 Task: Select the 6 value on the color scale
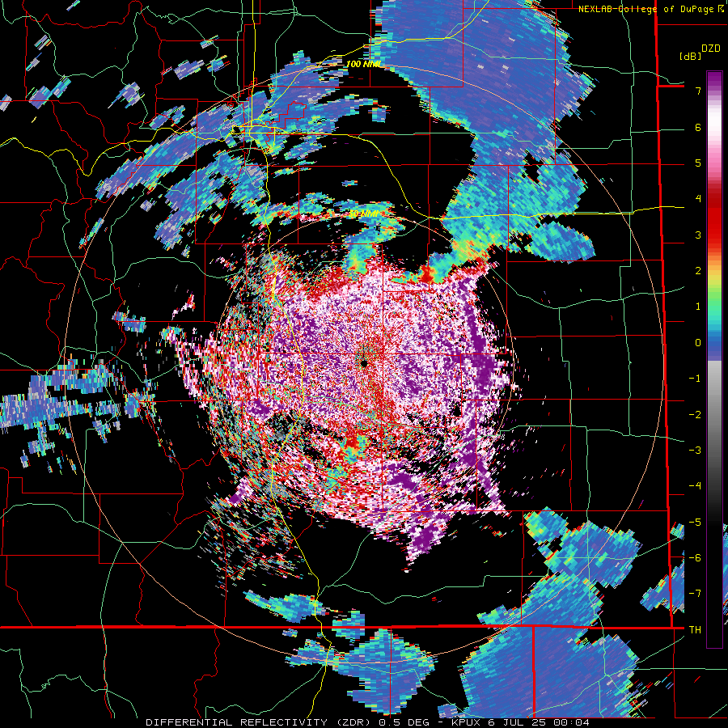tap(698, 127)
